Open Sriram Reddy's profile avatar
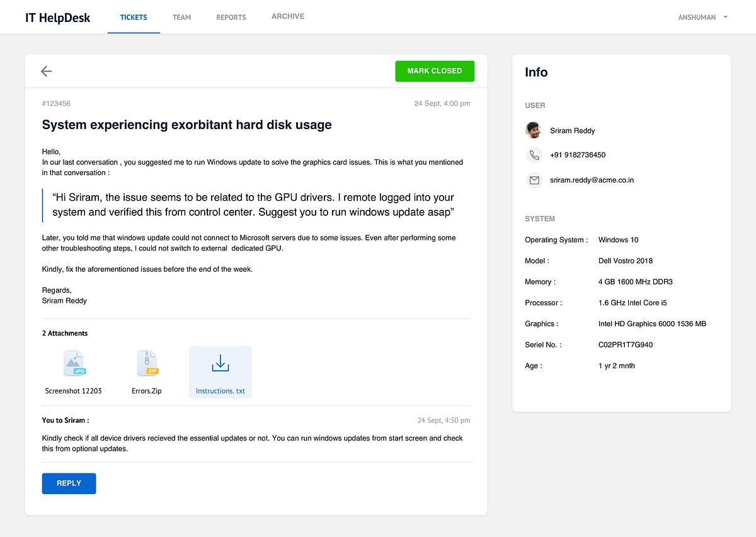This screenshot has height=537, width=756. [533, 130]
